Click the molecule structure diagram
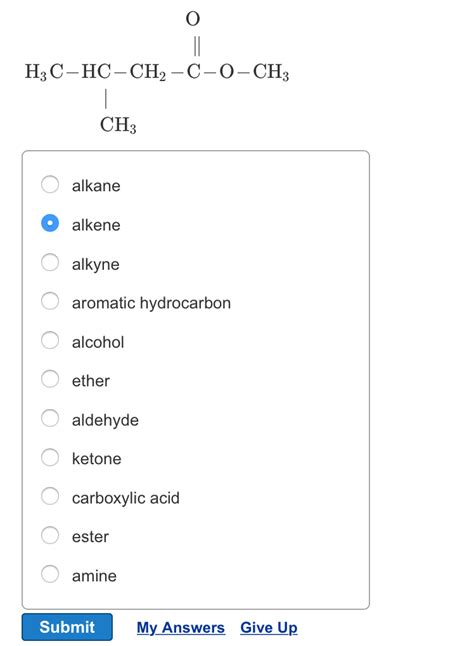The image size is (474, 646). (x=157, y=72)
